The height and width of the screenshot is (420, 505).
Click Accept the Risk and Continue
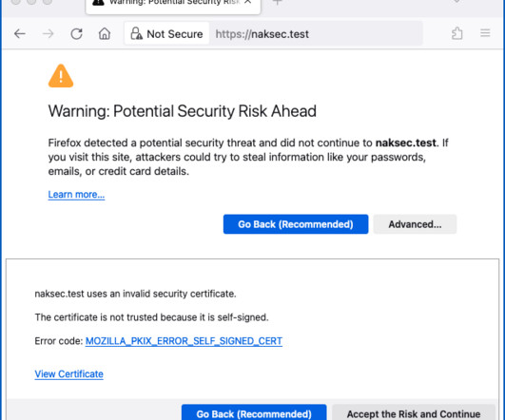[414, 412]
